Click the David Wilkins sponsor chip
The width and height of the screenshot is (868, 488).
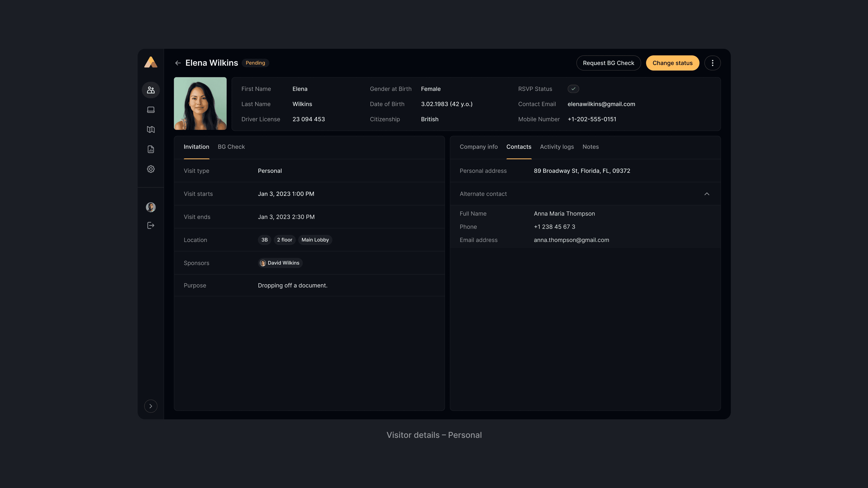tap(280, 263)
